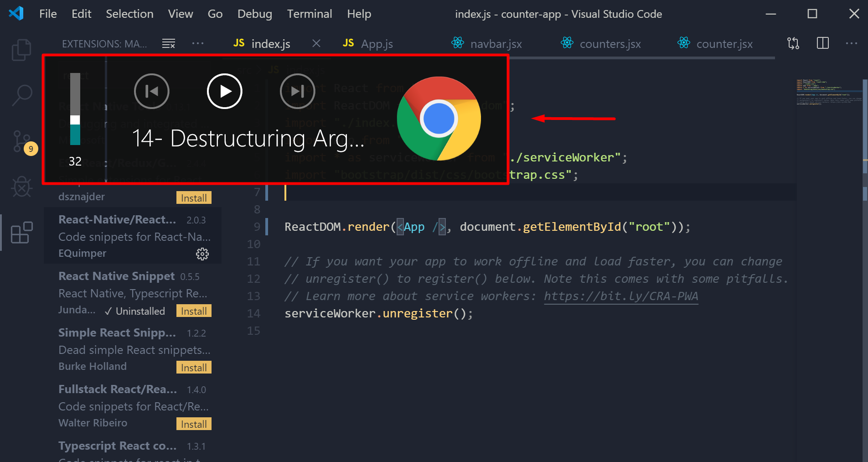Open the Go menu

[215, 14]
